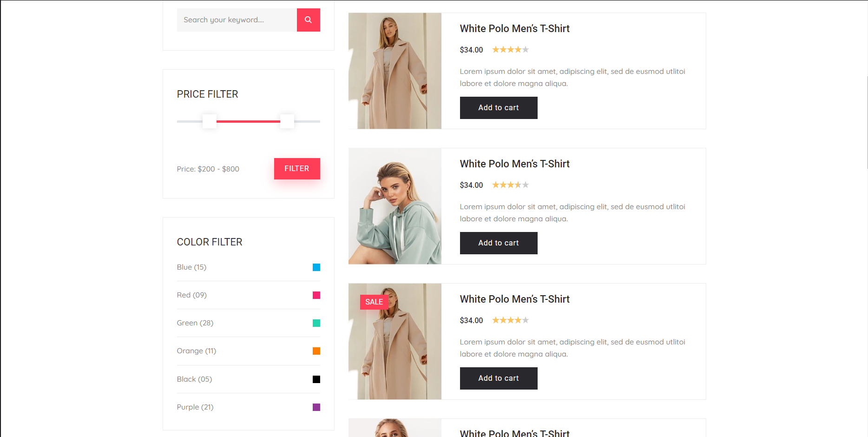Filter by Black (05) label
Screen dimensions: 868x437
[194, 379]
